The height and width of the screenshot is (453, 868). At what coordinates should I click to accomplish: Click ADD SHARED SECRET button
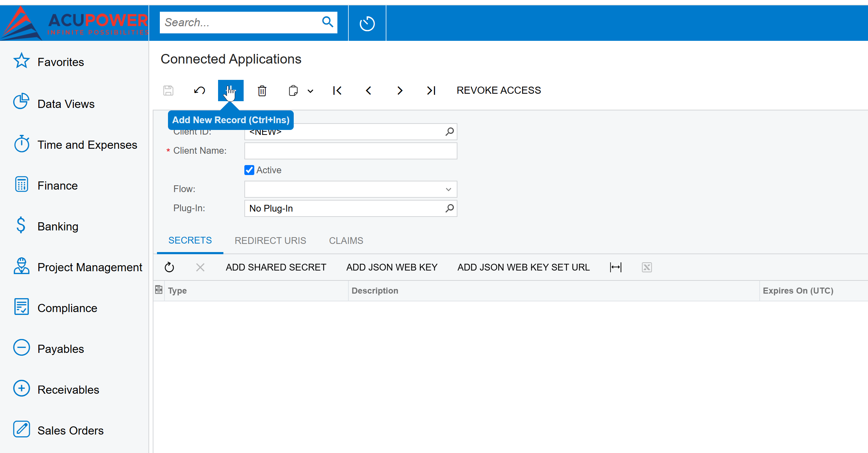click(276, 268)
